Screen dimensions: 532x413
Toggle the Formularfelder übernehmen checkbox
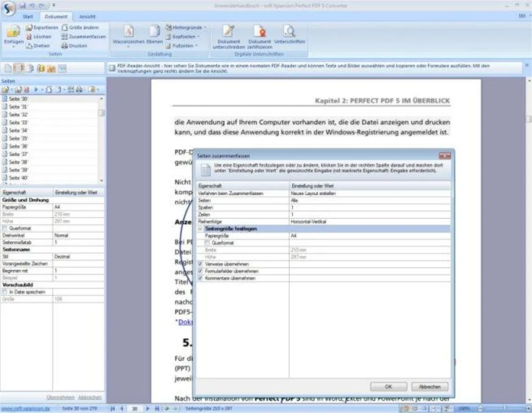201,271
